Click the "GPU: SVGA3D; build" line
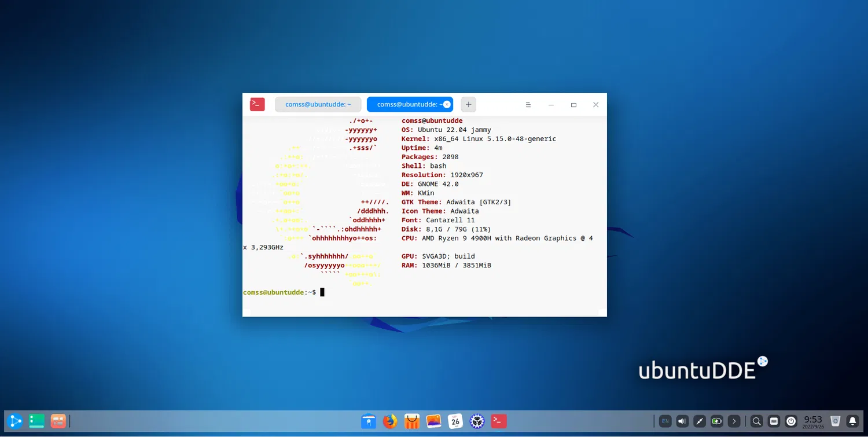The image size is (868, 437). point(438,256)
